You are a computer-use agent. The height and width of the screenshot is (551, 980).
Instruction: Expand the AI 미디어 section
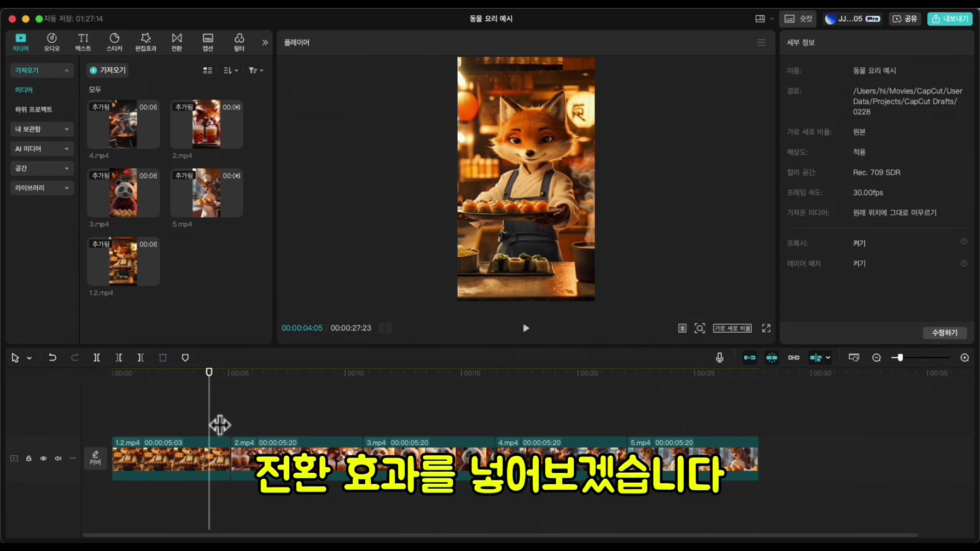click(42, 149)
